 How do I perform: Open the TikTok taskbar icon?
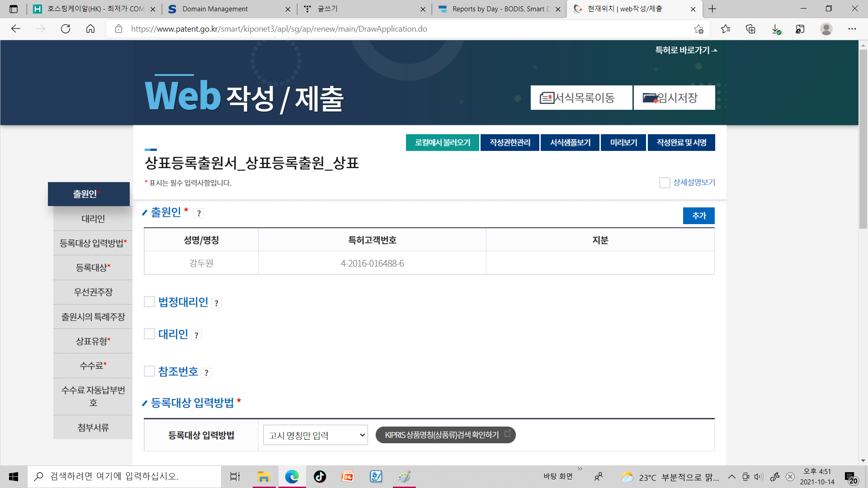click(x=320, y=477)
